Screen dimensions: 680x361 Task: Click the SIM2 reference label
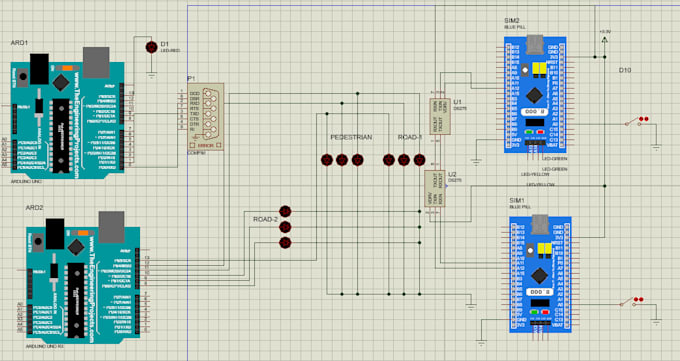pos(512,20)
